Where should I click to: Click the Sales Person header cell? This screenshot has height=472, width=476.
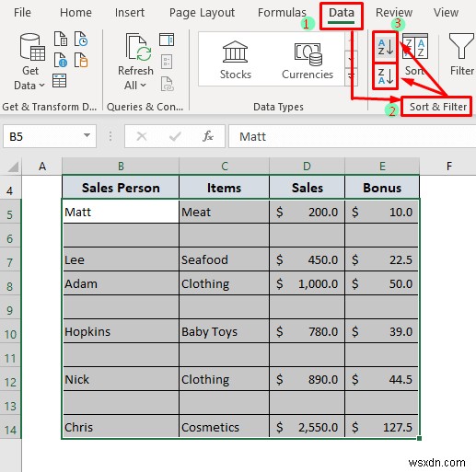[x=121, y=188]
